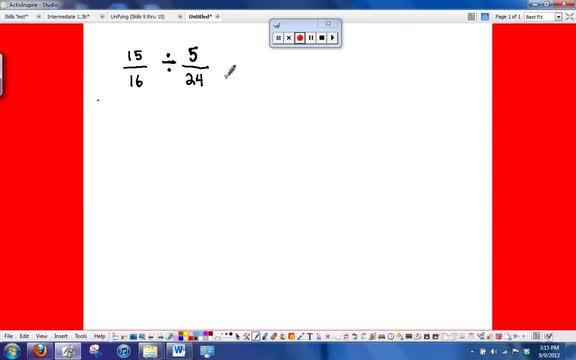The image size is (576, 360).
Task: Open Firefox from the taskbar
Action: [x=40, y=351]
